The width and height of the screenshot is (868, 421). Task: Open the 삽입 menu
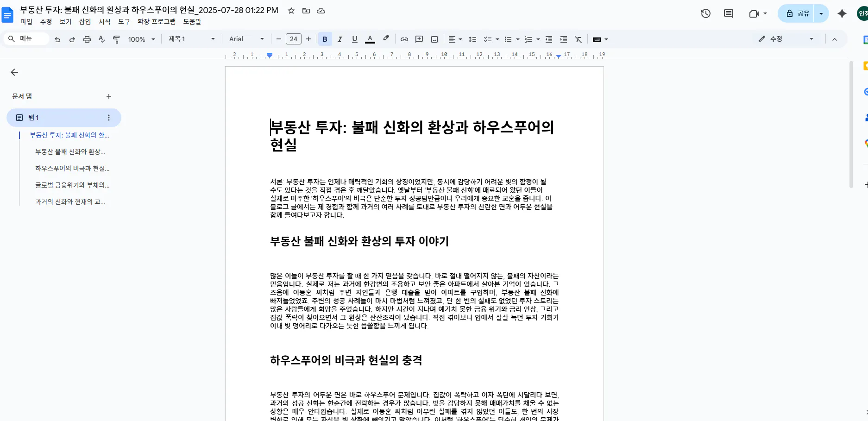point(85,21)
